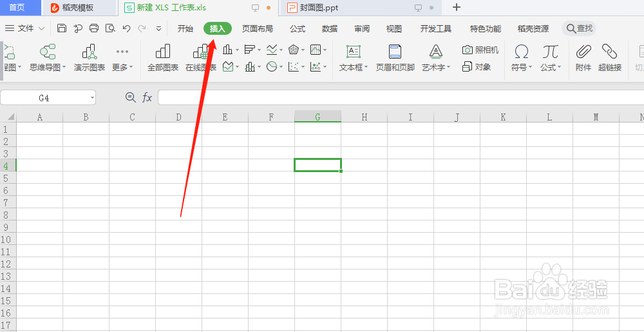
Task: Open the 演示图表 presentation chart tool
Action: 90,57
